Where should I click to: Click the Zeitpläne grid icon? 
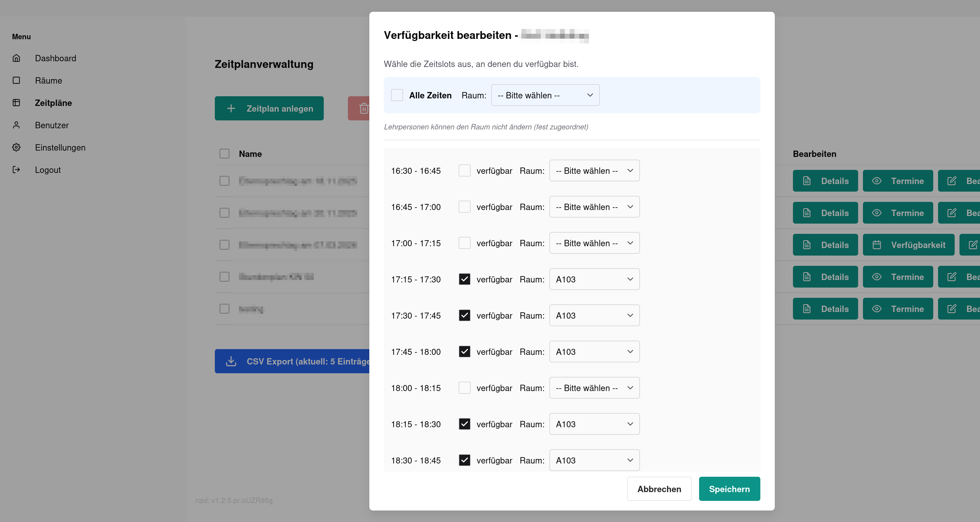click(16, 102)
